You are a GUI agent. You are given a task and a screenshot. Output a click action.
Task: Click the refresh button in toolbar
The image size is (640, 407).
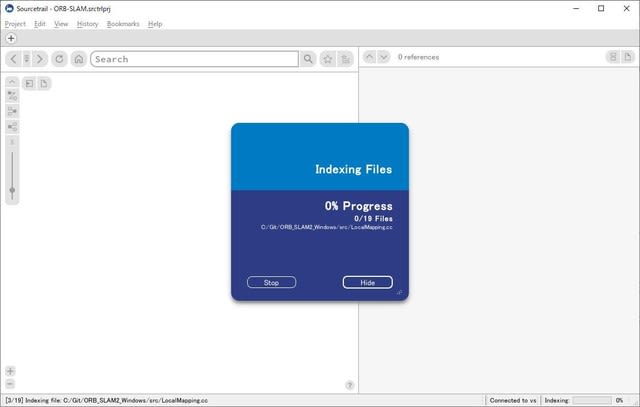[59, 59]
